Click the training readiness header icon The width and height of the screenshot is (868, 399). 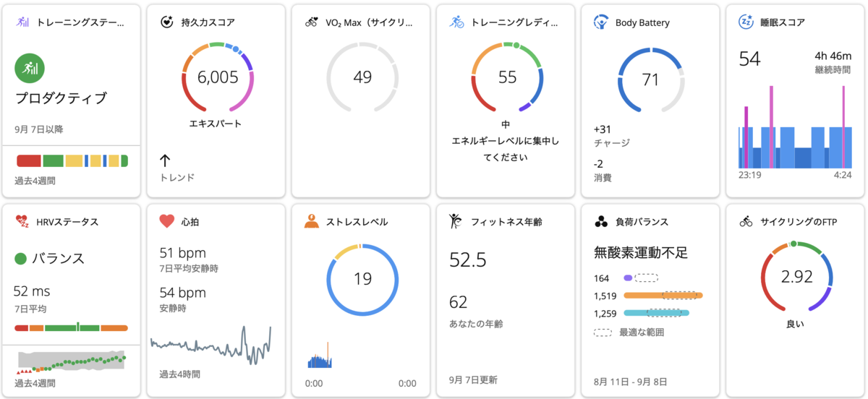tap(456, 22)
